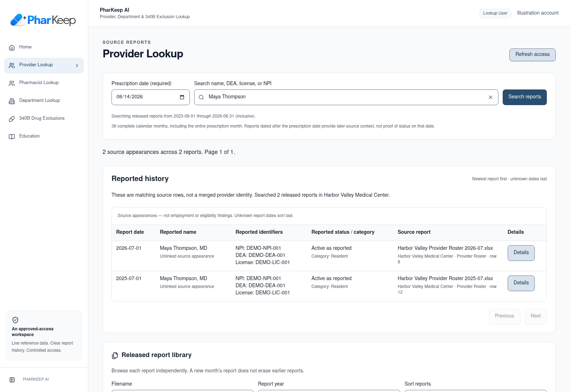Select Harbor Valley Provider Roster 2025-07.xlsx text
The width and height of the screenshot is (570, 392).
[x=445, y=278]
